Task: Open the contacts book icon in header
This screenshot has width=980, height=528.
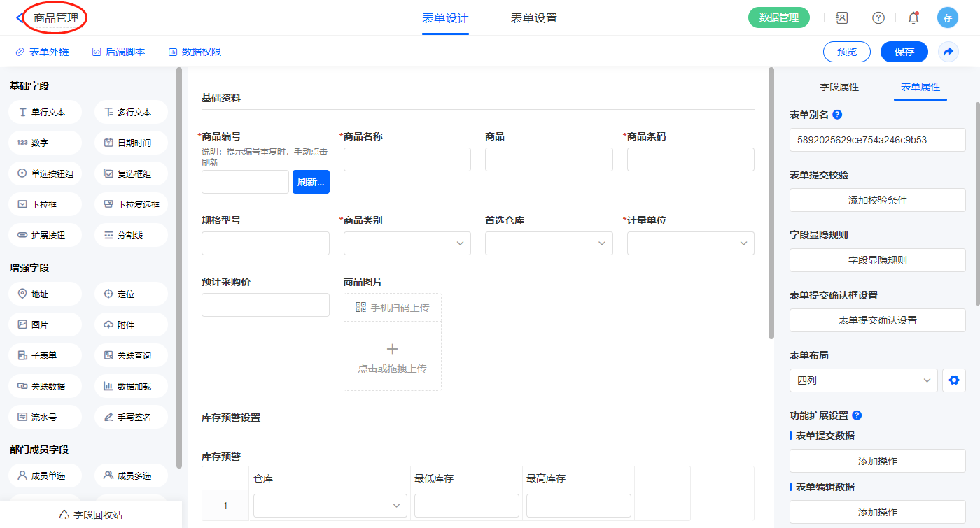Action: pos(842,18)
